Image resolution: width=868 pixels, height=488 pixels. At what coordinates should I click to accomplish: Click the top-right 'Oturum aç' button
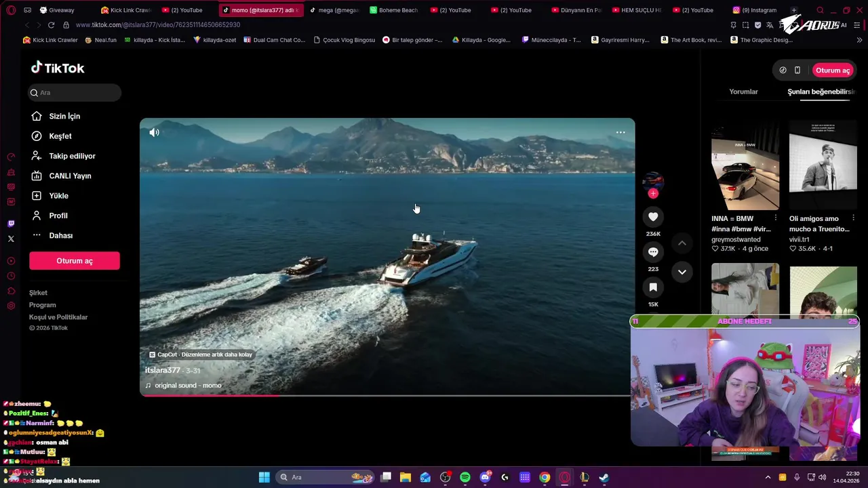(833, 70)
